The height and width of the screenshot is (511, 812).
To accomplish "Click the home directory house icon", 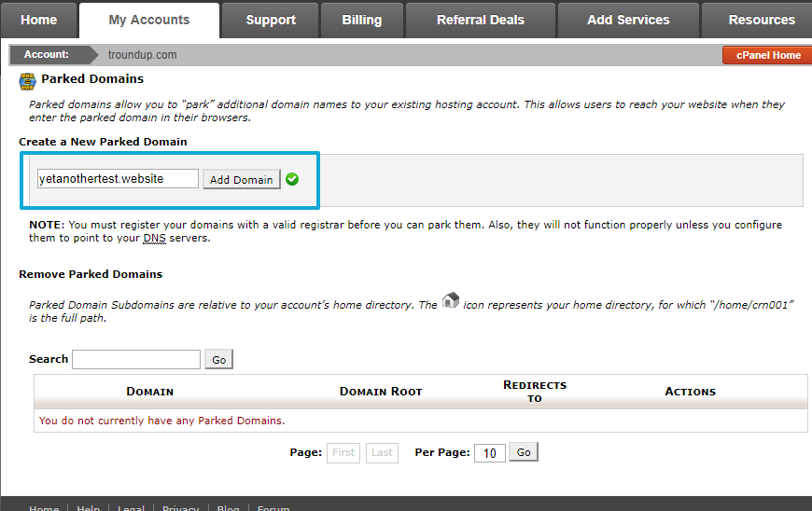I will click(x=451, y=300).
